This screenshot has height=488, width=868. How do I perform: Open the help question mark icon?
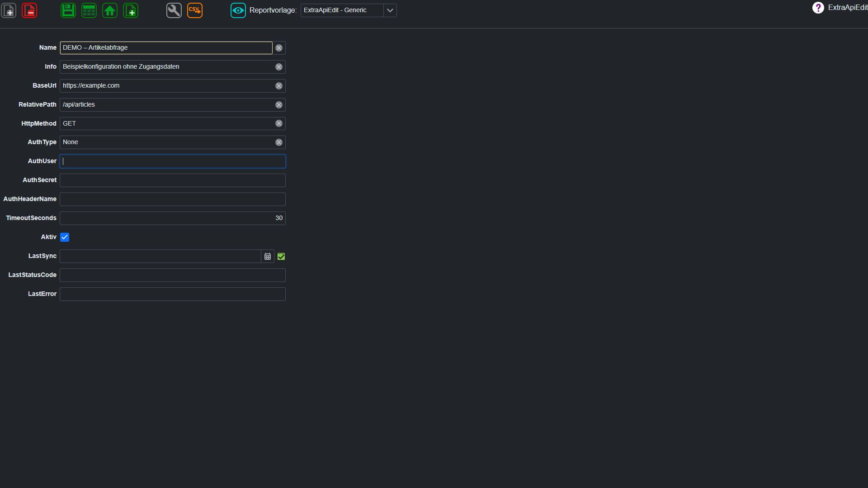pyautogui.click(x=818, y=8)
